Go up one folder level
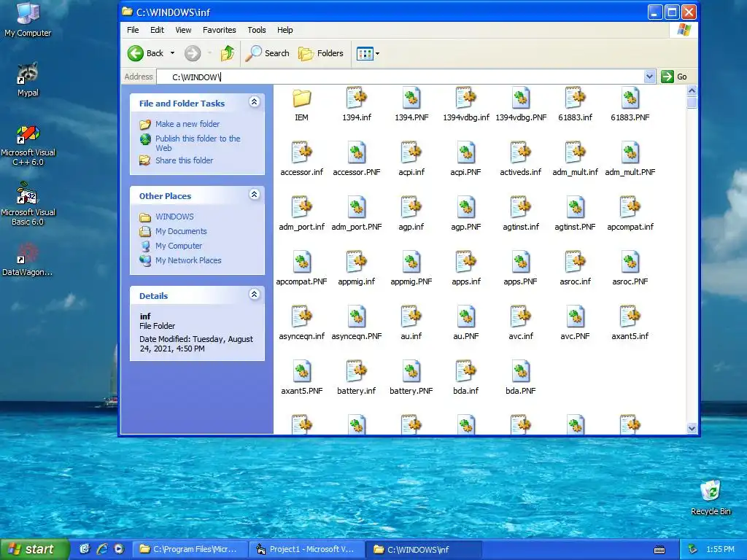The height and width of the screenshot is (560, 747). (x=228, y=53)
